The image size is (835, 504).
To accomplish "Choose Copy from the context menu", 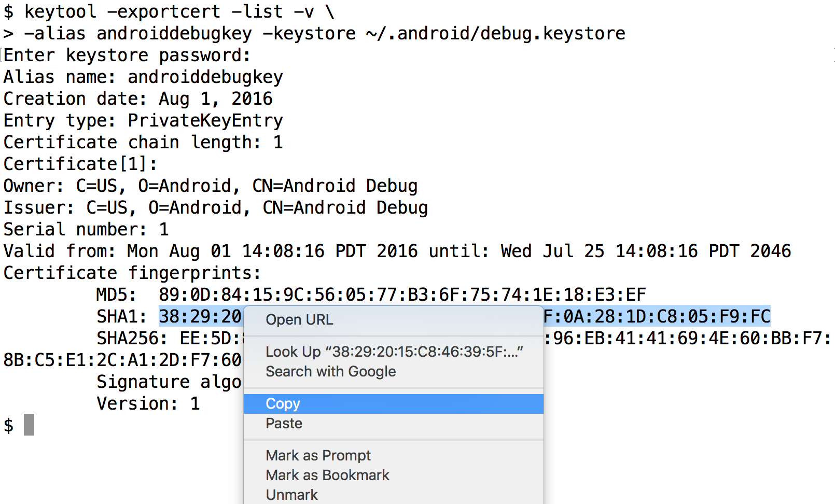I will 283,403.
